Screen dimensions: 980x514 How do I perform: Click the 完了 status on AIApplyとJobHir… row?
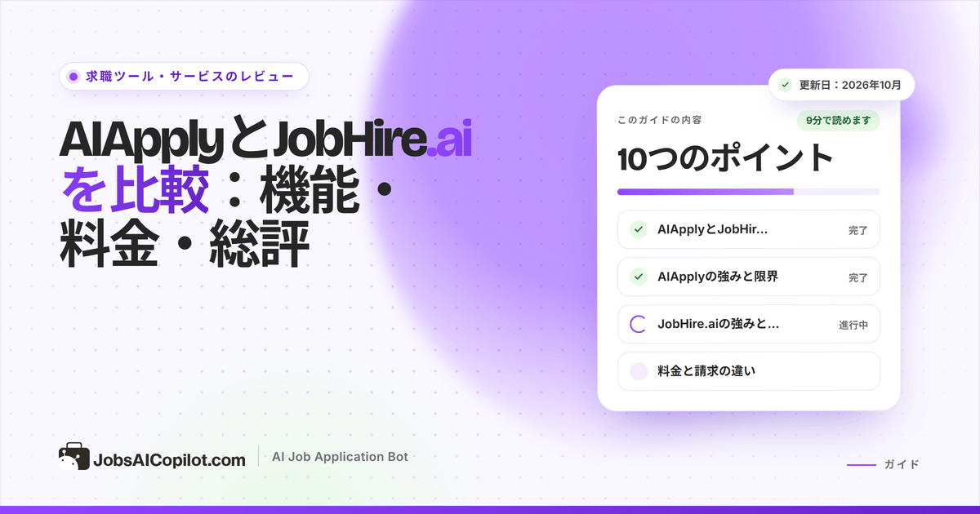(857, 231)
